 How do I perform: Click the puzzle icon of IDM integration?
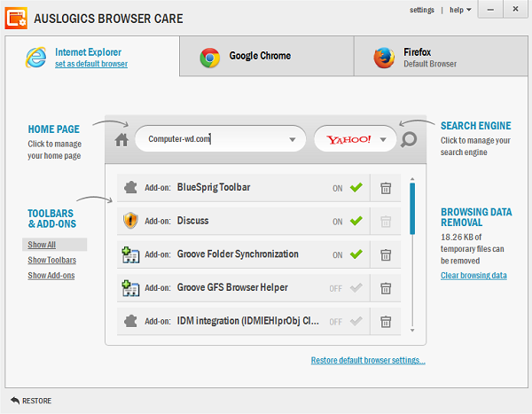(x=130, y=321)
